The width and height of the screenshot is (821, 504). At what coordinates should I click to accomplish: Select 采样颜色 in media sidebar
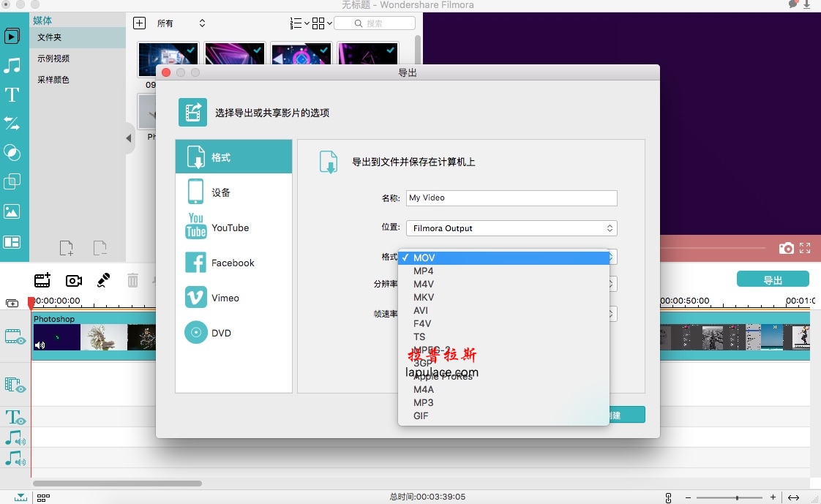point(78,80)
